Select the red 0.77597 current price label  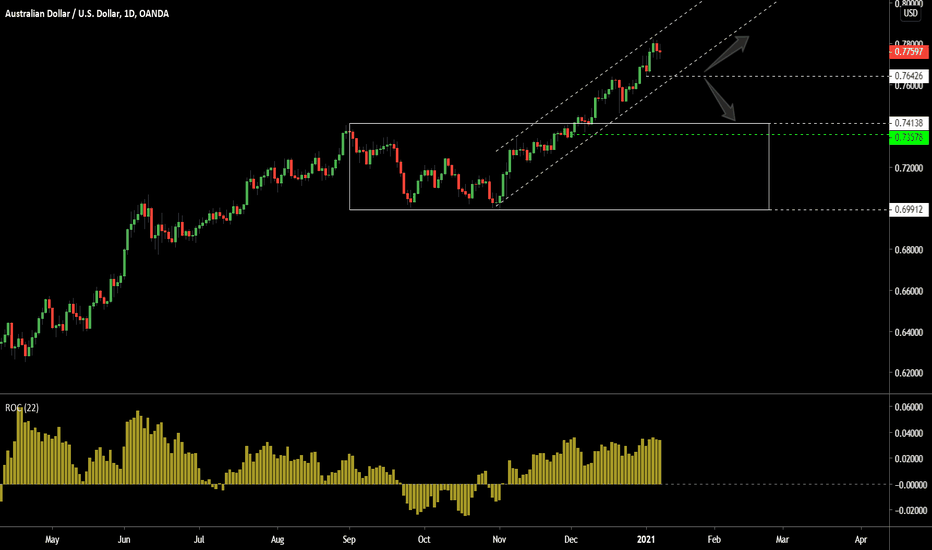click(909, 52)
